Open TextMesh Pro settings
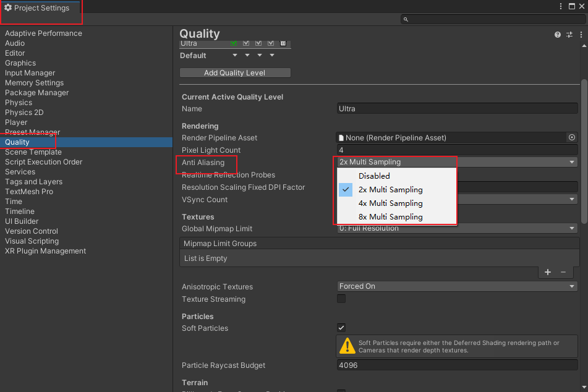Viewport: 588px width, 392px height. tap(29, 191)
